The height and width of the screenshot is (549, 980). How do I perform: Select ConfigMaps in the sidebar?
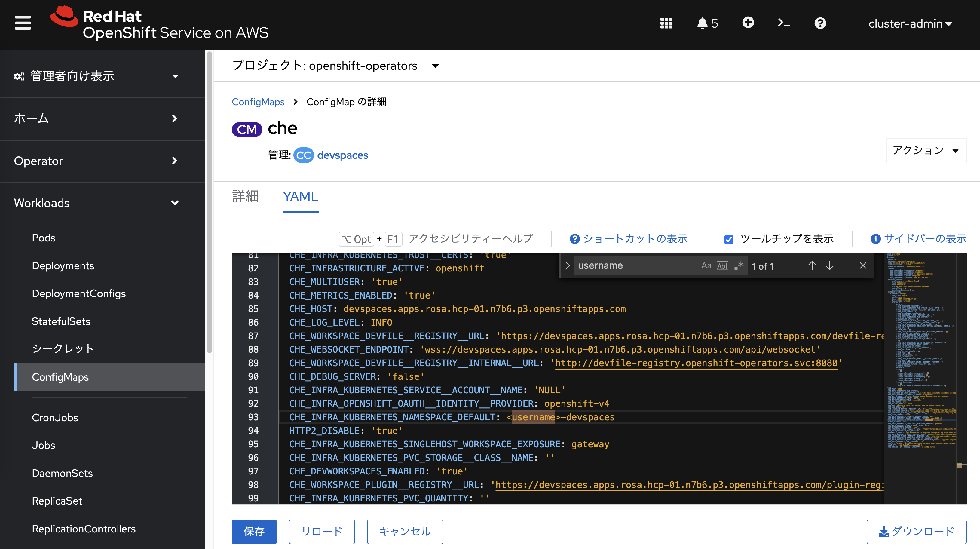[109, 377]
